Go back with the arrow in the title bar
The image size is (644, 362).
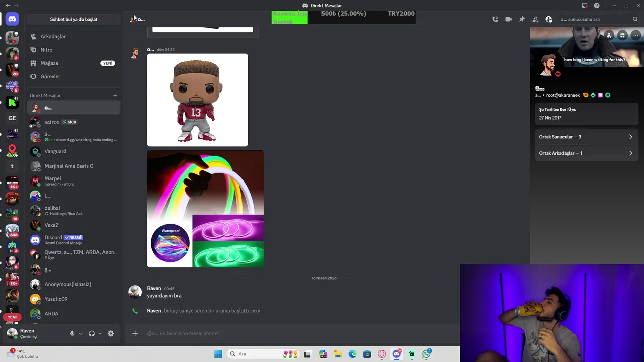click(8, 5)
